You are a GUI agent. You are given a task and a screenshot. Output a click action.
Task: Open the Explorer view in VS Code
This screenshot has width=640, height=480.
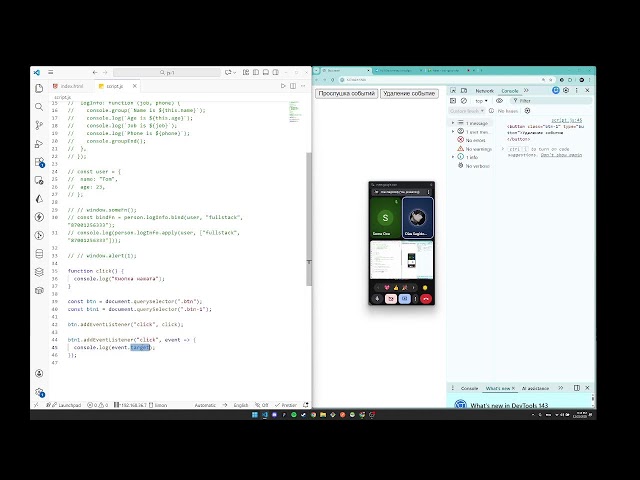(x=39, y=88)
